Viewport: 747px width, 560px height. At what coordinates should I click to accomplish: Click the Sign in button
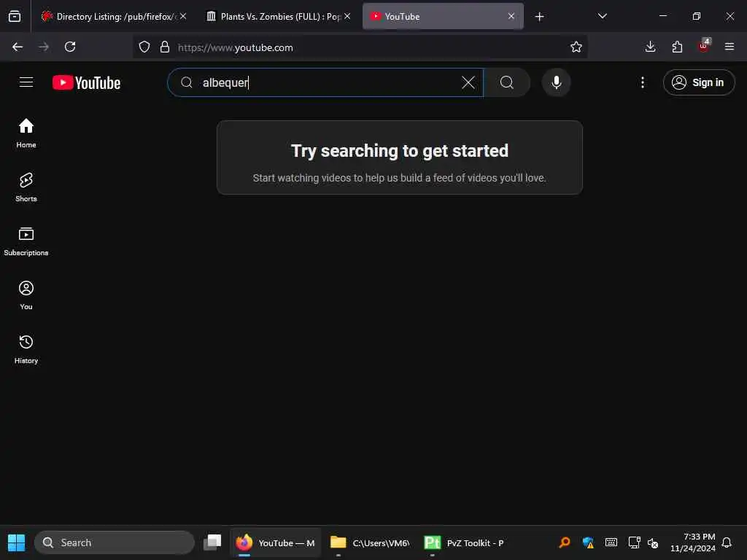698,82
